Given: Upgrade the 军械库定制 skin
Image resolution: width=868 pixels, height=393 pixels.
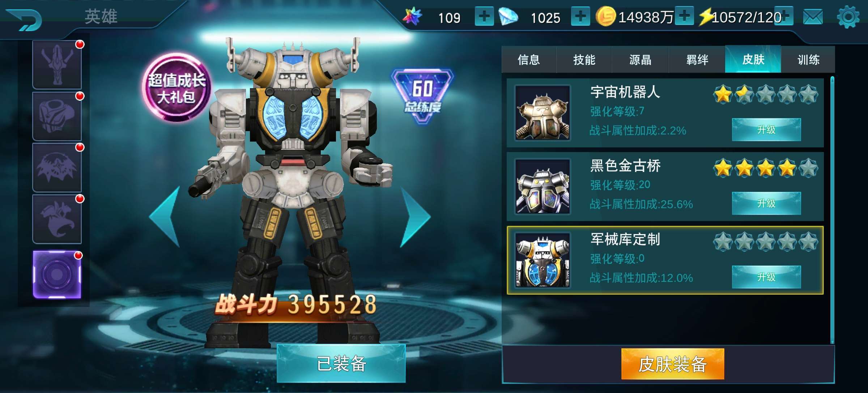Looking at the screenshot, I should [766, 277].
